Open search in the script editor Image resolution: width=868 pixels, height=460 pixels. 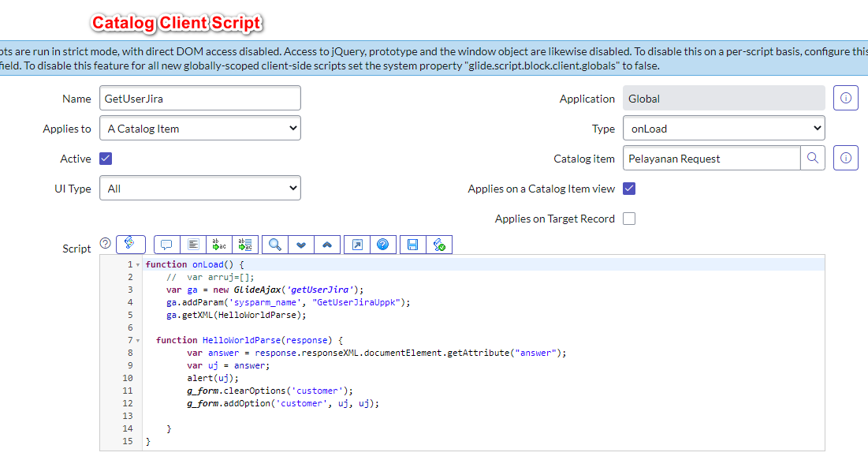(275, 245)
